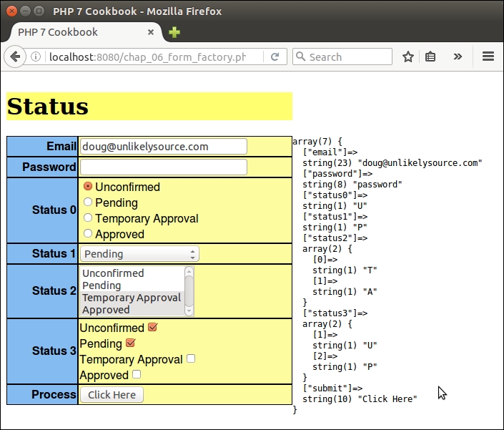Select Unconfirmed in the Status 2 list
Viewport: 504px width, 430px height.
(113, 273)
